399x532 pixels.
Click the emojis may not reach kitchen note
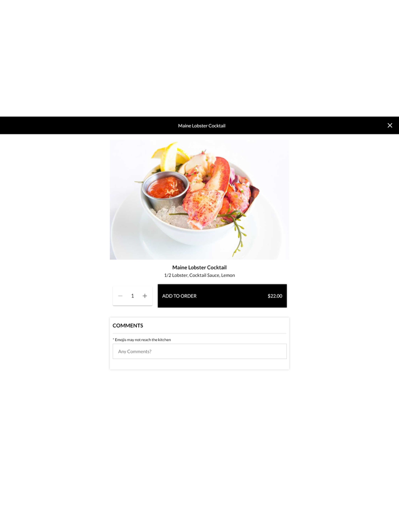pos(142,340)
